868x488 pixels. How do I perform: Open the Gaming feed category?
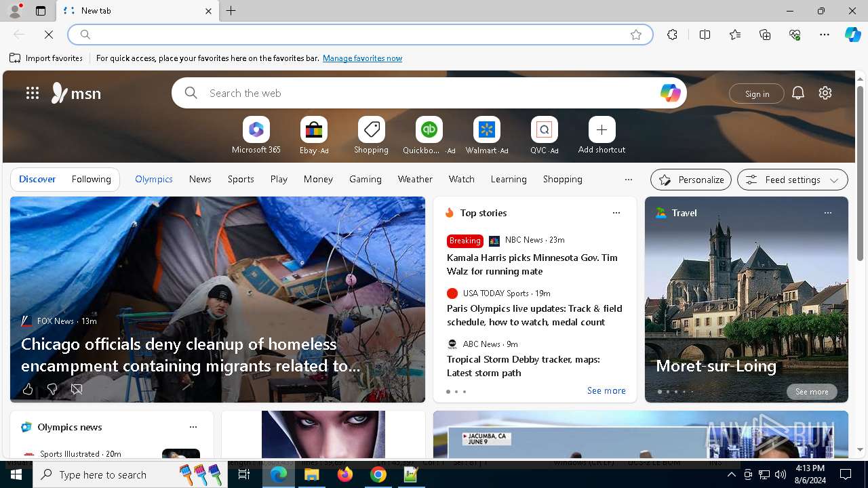pyautogui.click(x=366, y=179)
